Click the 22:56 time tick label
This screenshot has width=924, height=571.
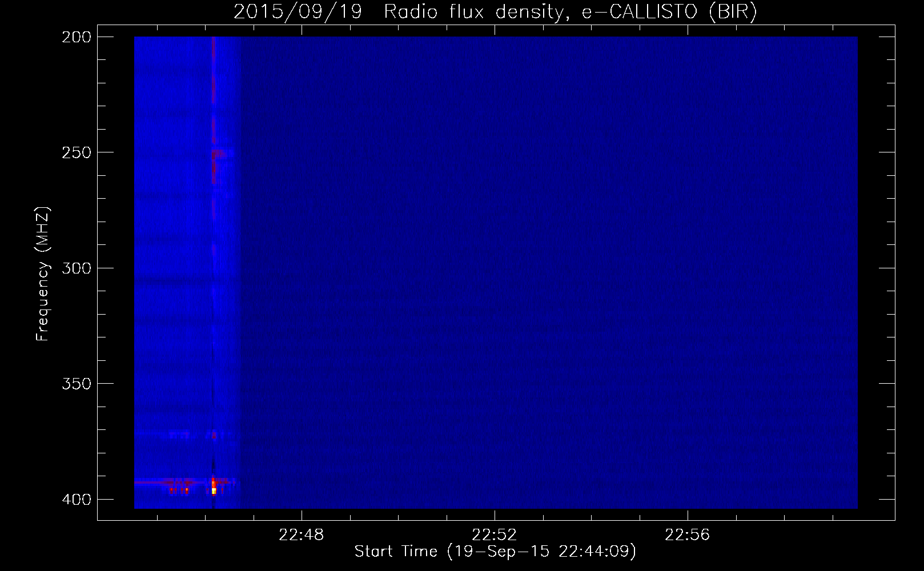click(x=687, y=535)
